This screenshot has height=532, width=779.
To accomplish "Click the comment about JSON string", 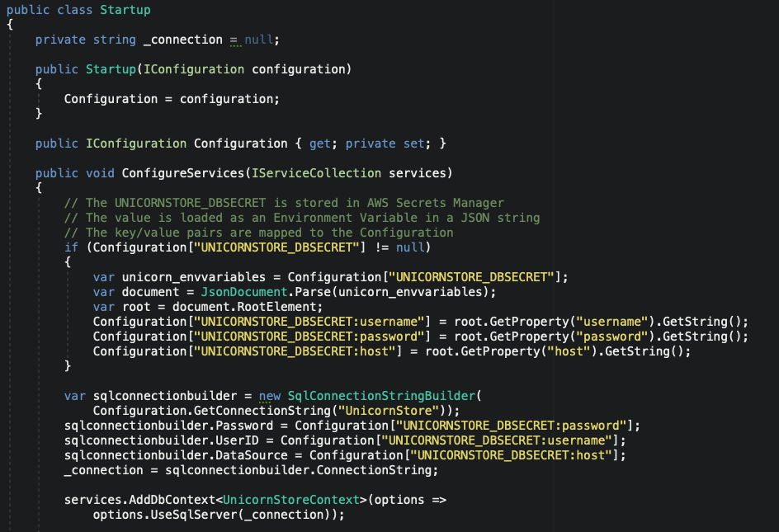I will [302, 218].
